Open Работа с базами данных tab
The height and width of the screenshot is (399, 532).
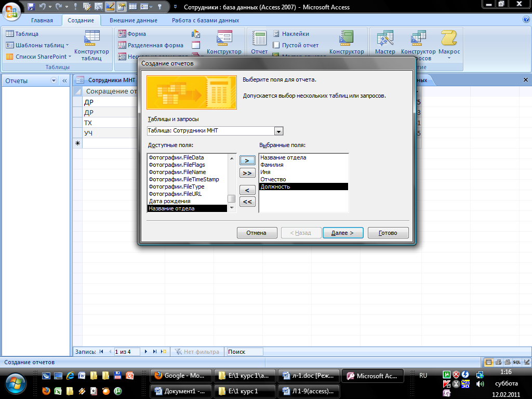205,20
